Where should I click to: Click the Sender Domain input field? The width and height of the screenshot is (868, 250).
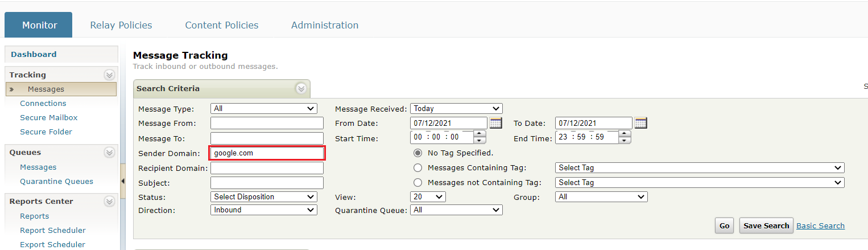(267, 153)
